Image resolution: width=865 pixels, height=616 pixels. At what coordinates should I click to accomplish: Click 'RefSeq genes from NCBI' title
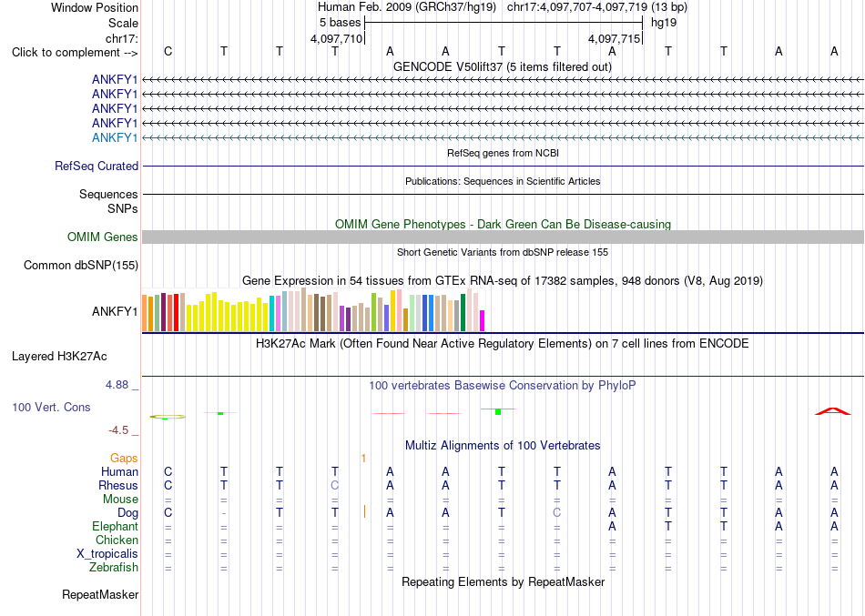(x=503, y=153)
